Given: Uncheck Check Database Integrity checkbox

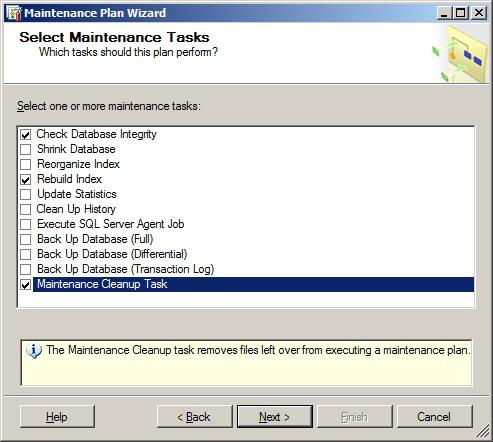Looking at the screenshot, I should tap(26, 135).
